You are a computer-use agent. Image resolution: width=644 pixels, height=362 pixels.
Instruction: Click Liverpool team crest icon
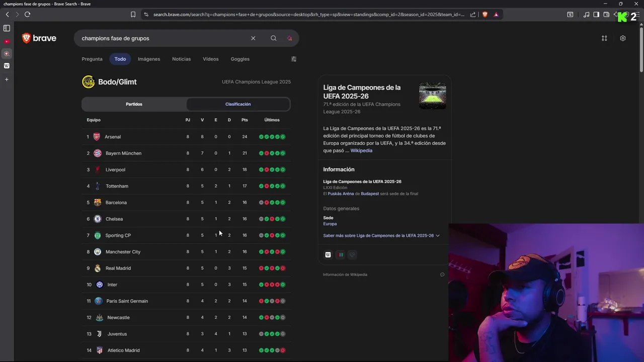pyautogui.click(x=98, y=169)
